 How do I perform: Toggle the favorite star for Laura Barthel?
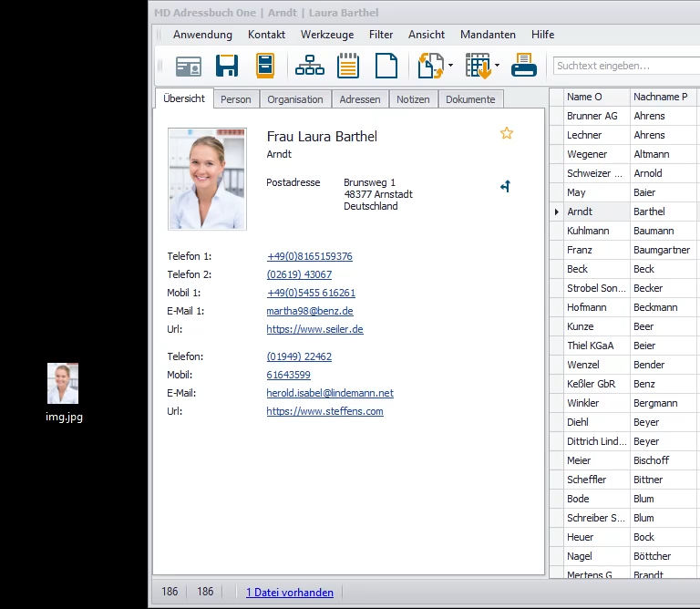pyautogui.click(x=507, y=133)
